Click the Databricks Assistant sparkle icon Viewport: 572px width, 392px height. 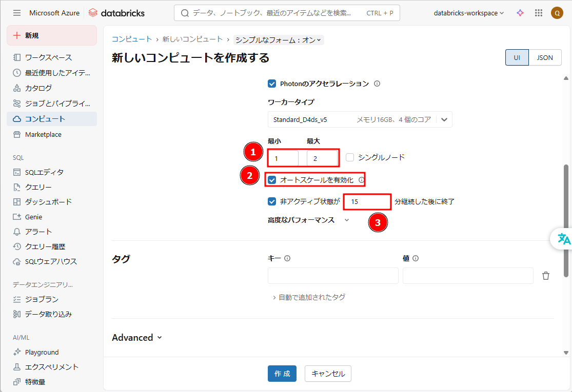[x=520, y=13]
